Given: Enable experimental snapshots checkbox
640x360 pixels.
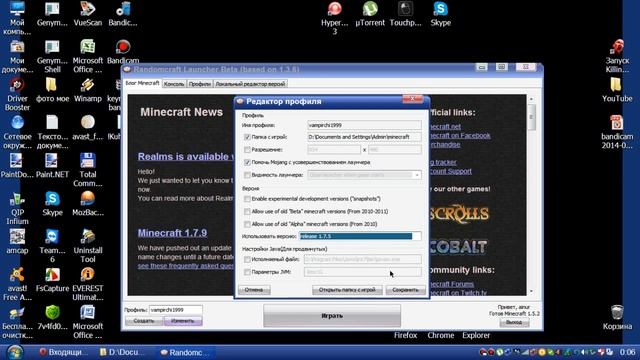Looking at the screenshot, I should (x=247, y=199).
